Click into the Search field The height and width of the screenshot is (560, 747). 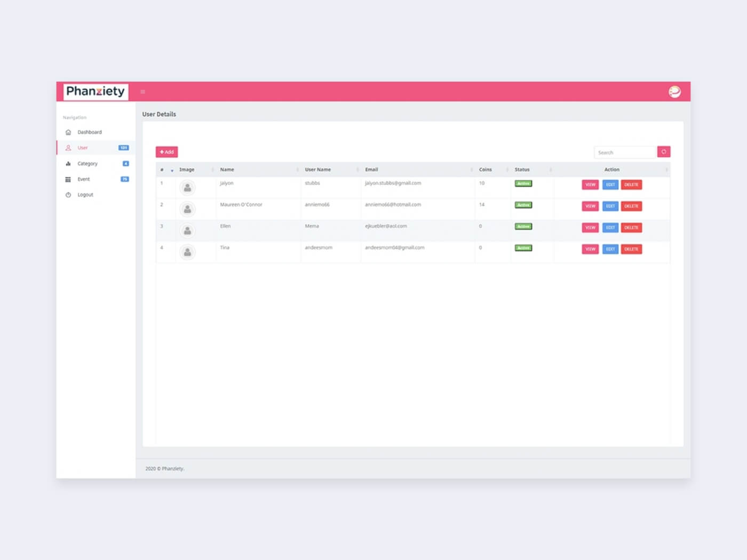pos(624,153)
